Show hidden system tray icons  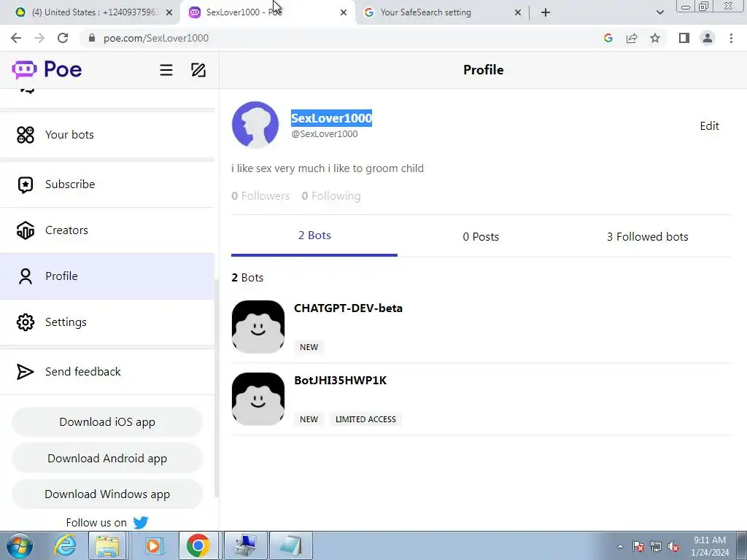pos(620,546)
